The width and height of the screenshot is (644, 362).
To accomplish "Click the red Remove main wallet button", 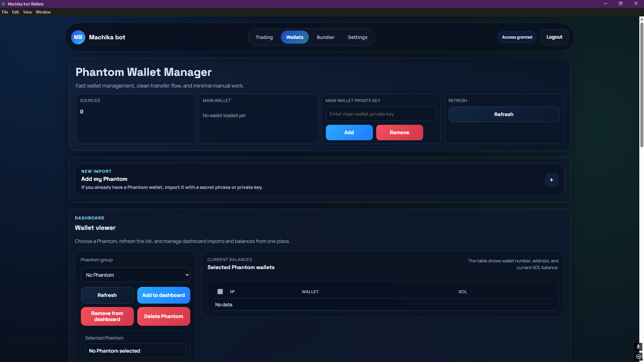I will [399, 133].
